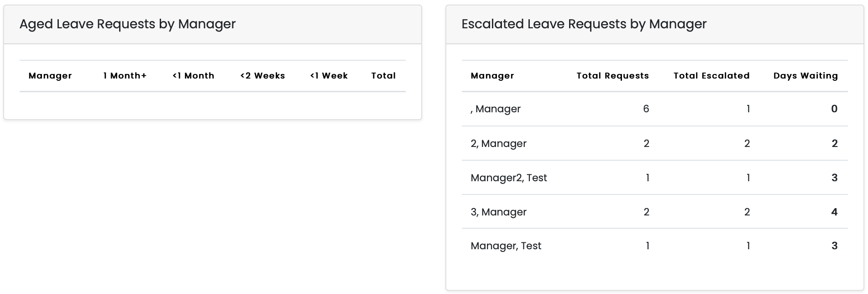Click Days Waiting value 4 for 3, Manager
The height and width of the screenshot is (294, 868).
834,212
